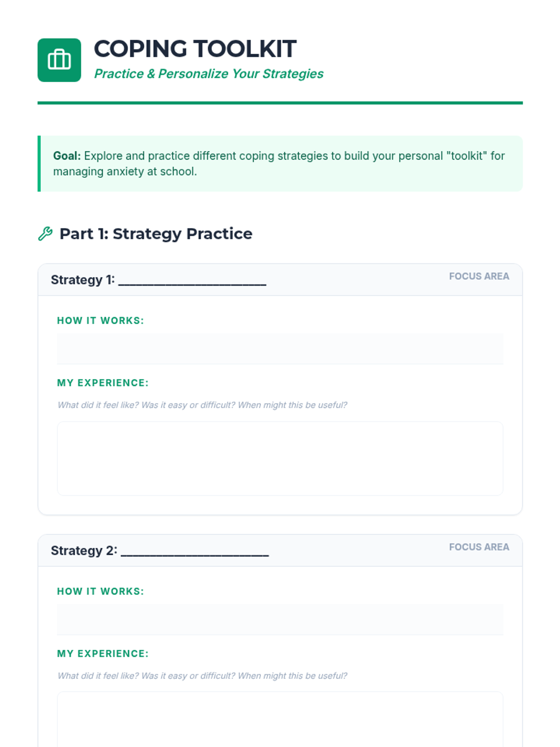This screenshot has height=747, width=560.
Task: Click Strategy 1 HOW IT WORKS label
Action: [100, 321]
